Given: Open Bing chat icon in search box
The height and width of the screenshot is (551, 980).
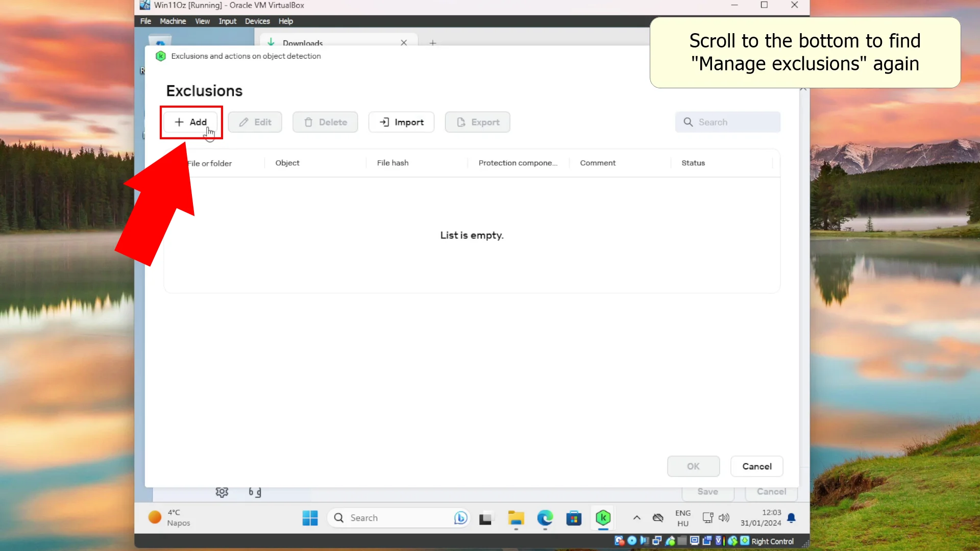Looking at the screenshot, I should [460, 518].
